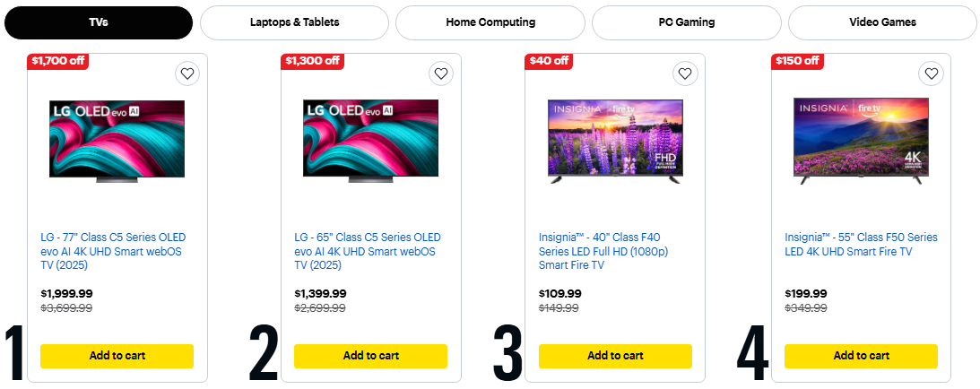Screen dimensions: 980x389
Task: Open LG 77" Class C5 Series product link
Action: [x=114, y=251]
